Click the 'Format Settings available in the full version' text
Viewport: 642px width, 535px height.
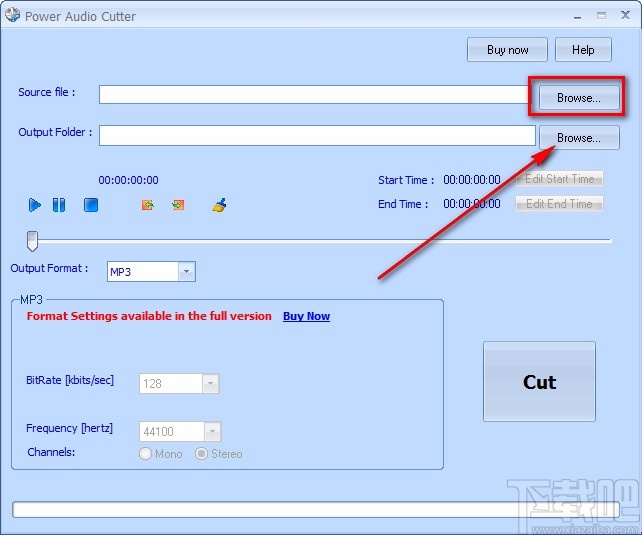click(149, 316)
